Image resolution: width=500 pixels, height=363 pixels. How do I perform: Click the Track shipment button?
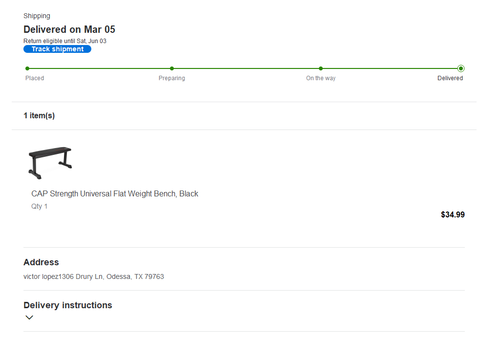click(57, 49)
